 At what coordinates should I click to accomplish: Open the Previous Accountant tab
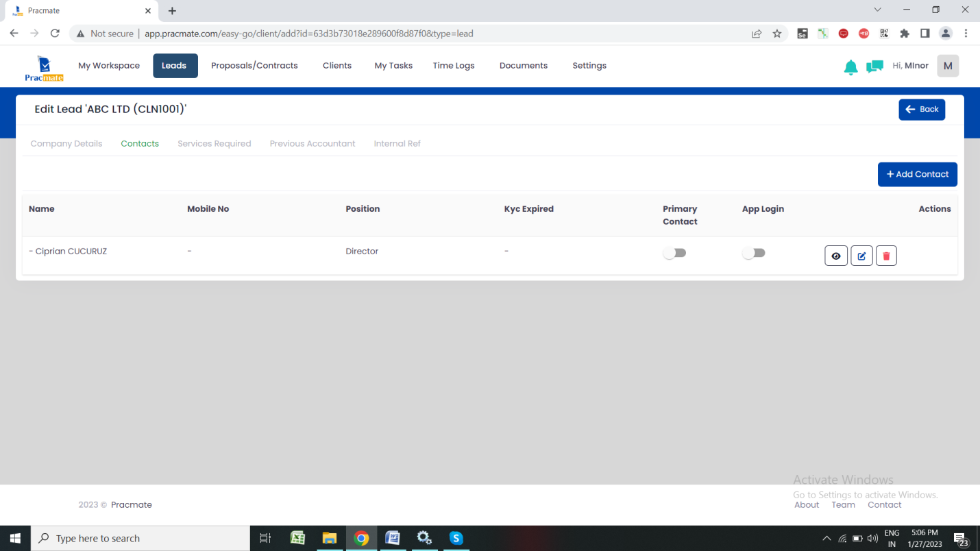coord(313,144)
